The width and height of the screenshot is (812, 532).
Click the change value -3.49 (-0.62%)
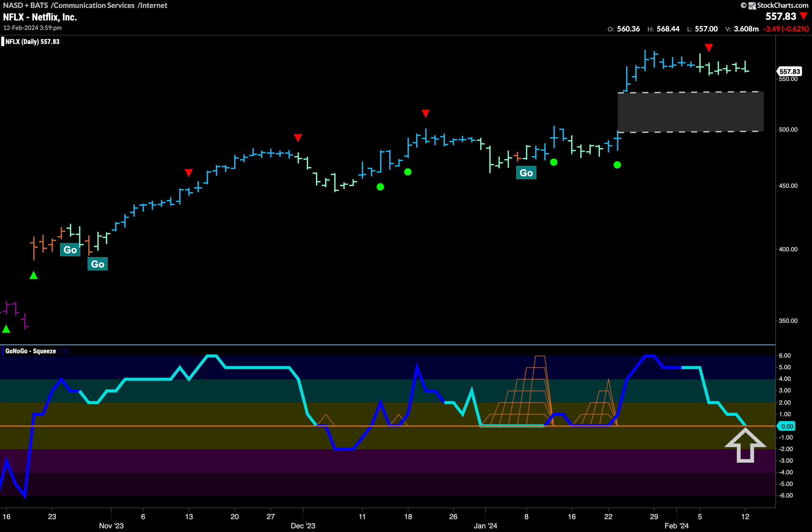pos(786,29)
